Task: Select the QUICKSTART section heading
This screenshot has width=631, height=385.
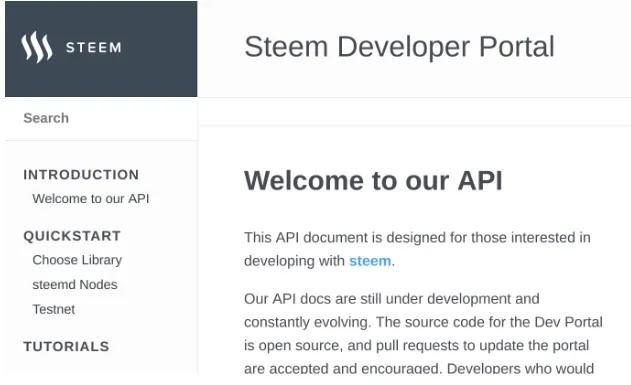Action: click(72, 236)
